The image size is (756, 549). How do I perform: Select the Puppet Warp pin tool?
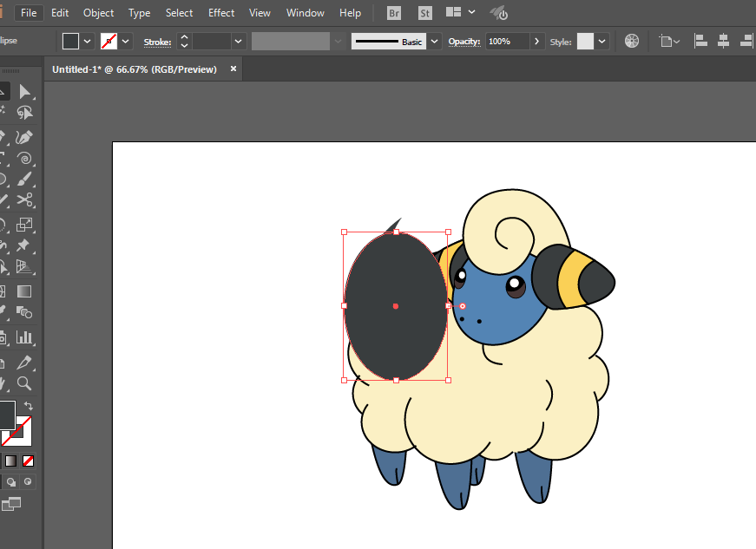click(x=23, y=245)
